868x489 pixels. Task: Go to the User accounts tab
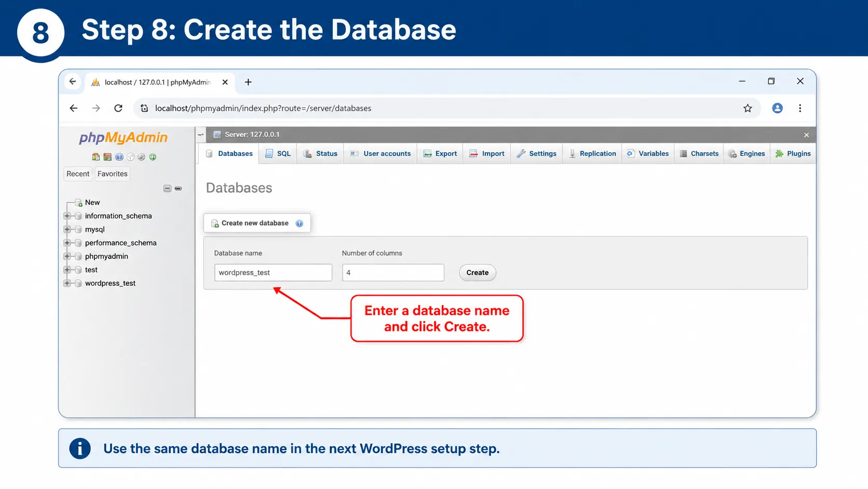(381, 154)
